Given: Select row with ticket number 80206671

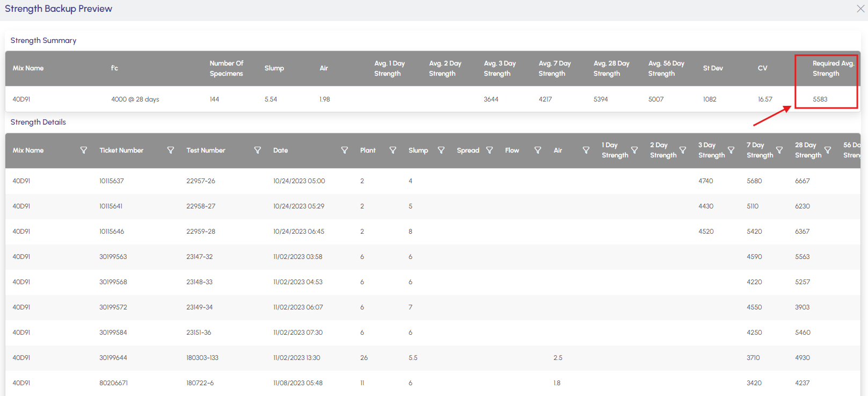Looking at the screenshot, I should tap(113, 383).
